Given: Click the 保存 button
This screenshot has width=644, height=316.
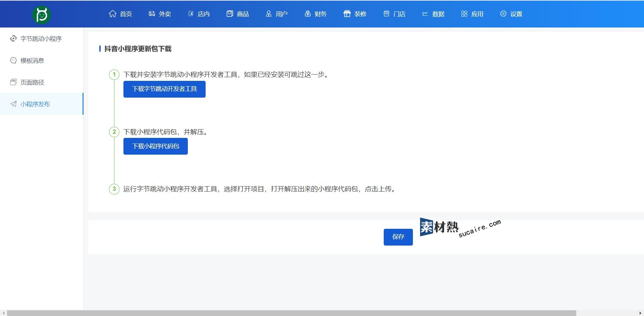Looking at the screenshot, I should pos(398,237).
